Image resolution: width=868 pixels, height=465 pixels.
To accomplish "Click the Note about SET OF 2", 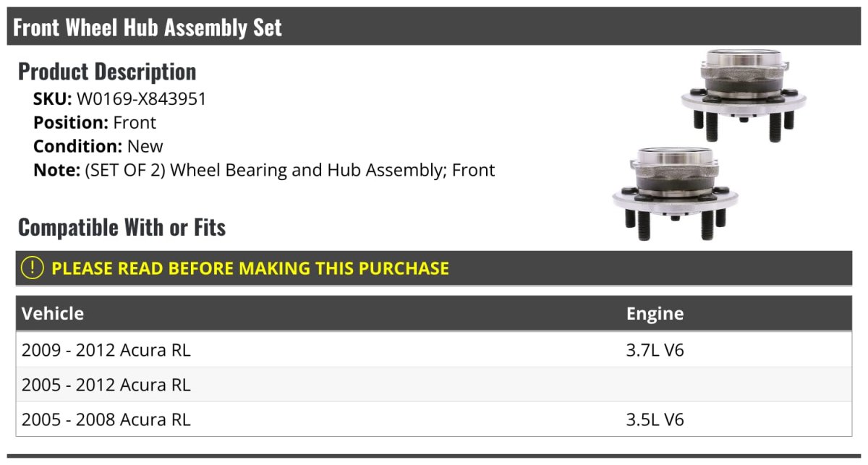I will [264, 170].
